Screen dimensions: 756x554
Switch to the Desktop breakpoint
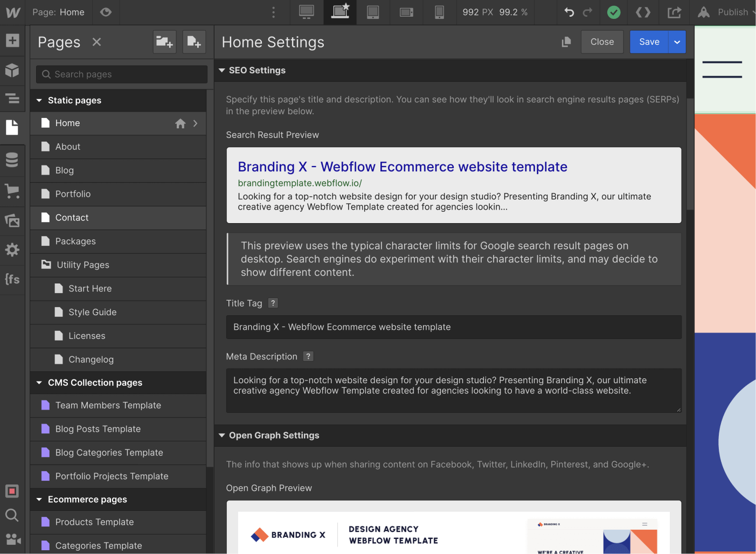tap(307, 12)
